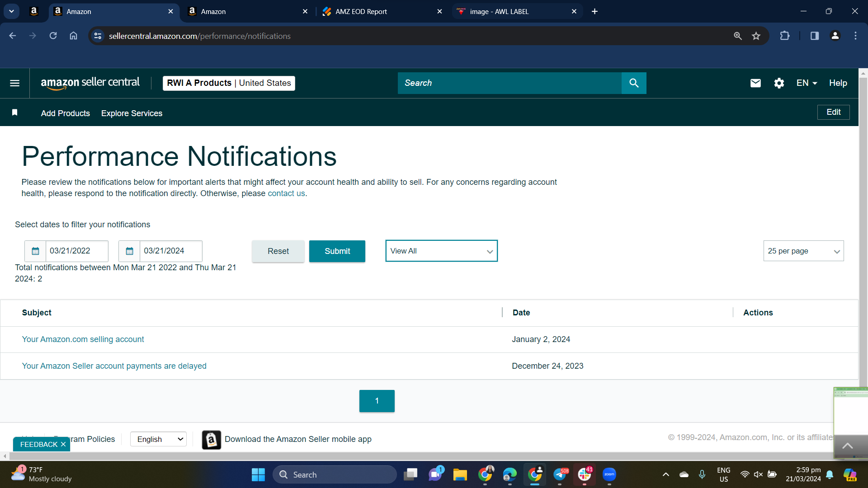Open the Chrome extensions puzzle icon

785,36
